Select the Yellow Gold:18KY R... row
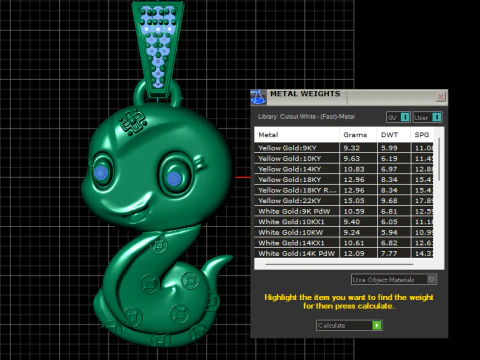Image resolution: width=480 pixels, height=360 pixels. (x=344, y=190)
